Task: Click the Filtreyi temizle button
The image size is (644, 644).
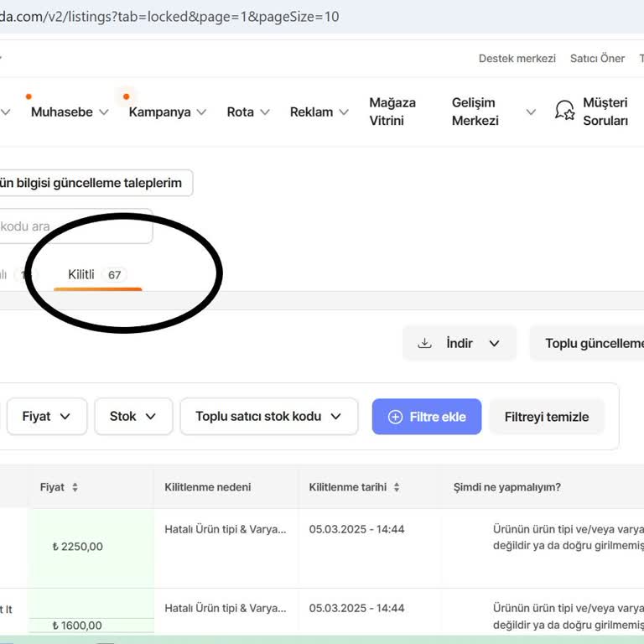Action: (x=547, y=417)
